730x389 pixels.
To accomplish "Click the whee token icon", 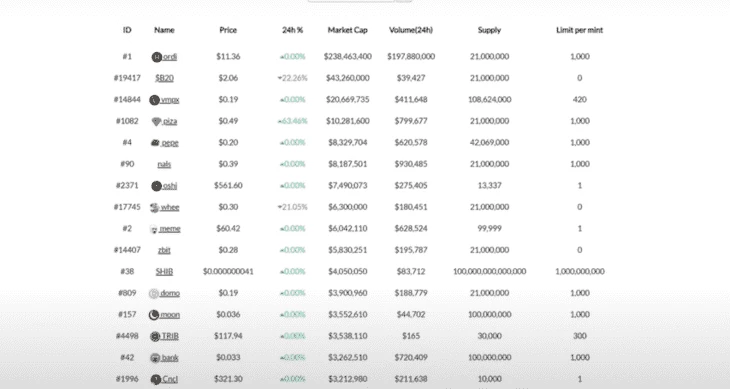I will click(155, 208).
